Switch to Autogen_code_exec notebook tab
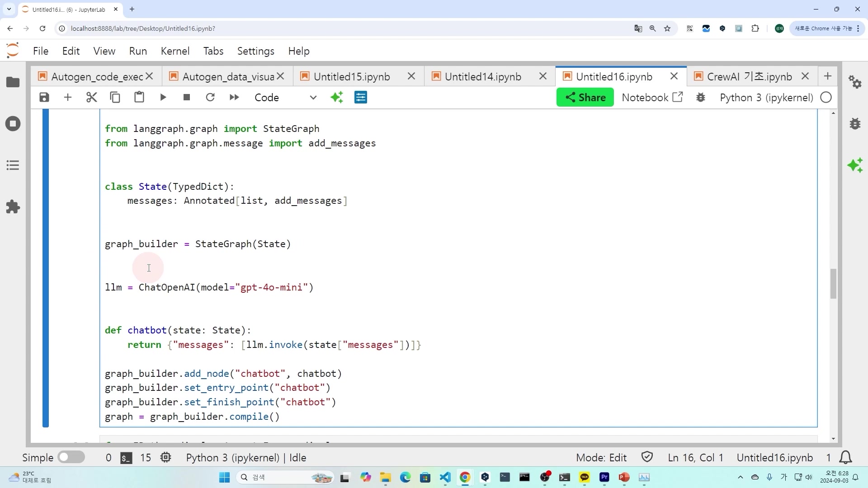 [x=97, y=77]
